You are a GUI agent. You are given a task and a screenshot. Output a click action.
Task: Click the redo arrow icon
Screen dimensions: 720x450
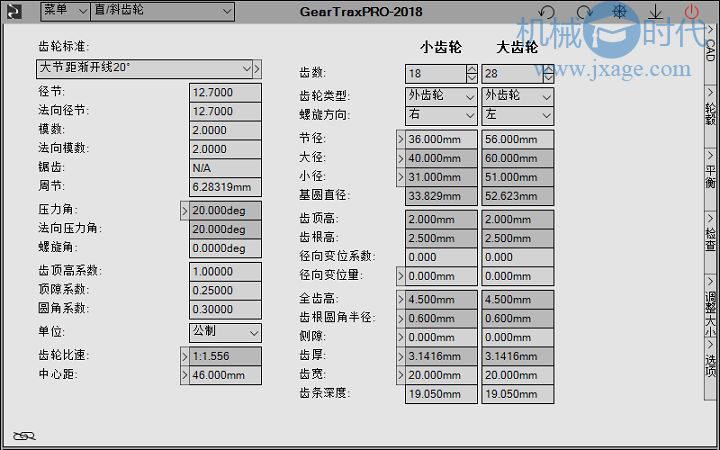[584, 12]
